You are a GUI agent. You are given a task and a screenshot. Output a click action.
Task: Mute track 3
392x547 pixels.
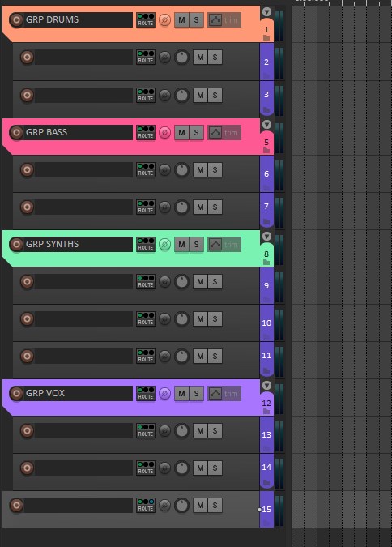click(x=201, y=95)
